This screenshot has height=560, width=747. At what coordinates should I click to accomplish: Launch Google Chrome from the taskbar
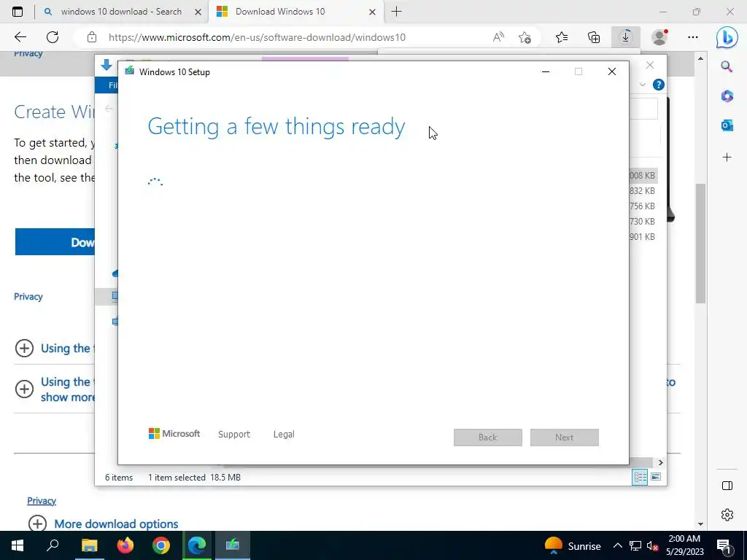coord(161,545)
